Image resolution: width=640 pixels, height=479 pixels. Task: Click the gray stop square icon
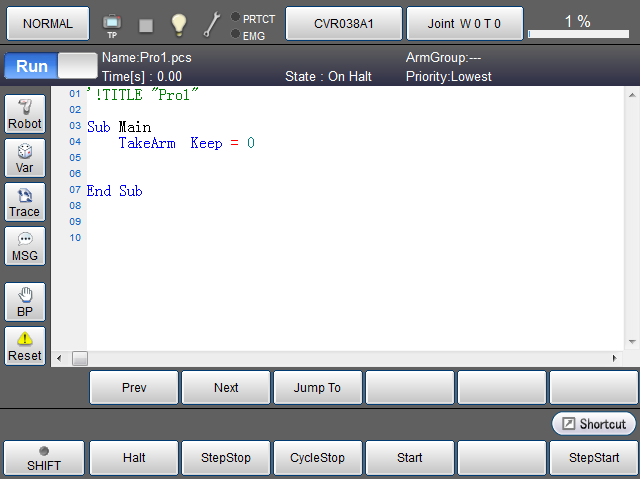click(146, 24)
